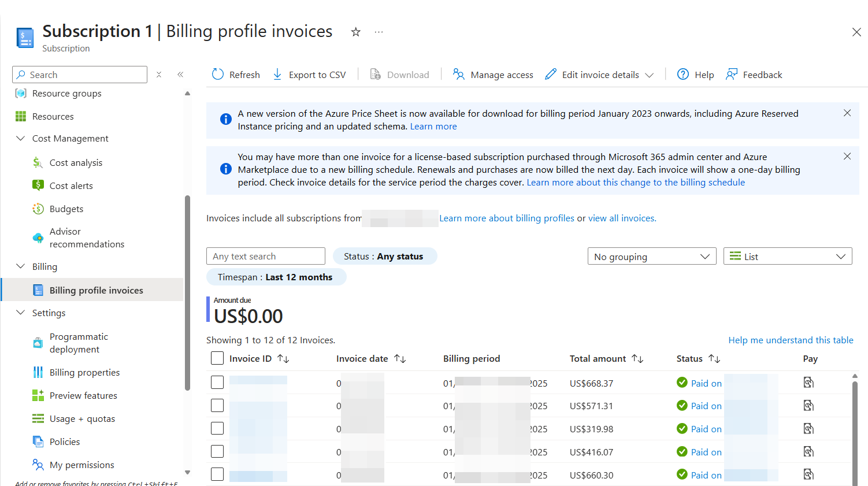Click the Usage + quotas icon
The image size is (868, 486).
coord(38,418)
